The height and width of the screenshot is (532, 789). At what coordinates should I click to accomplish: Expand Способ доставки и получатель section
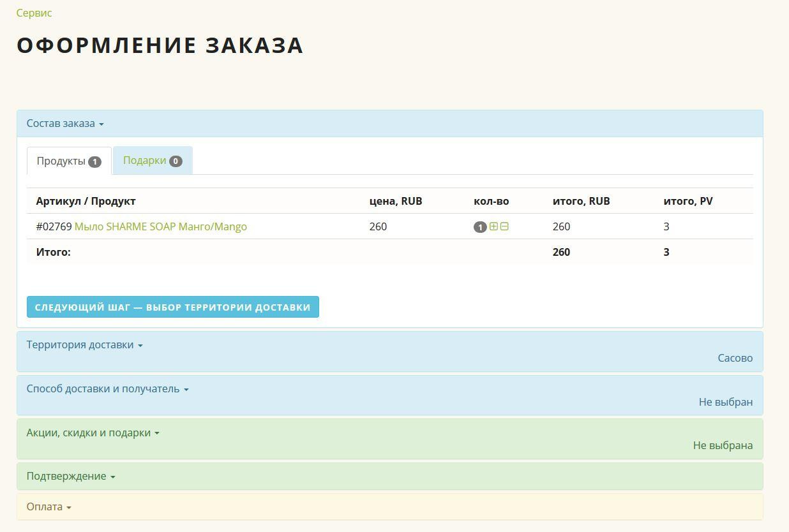[107, 389]
